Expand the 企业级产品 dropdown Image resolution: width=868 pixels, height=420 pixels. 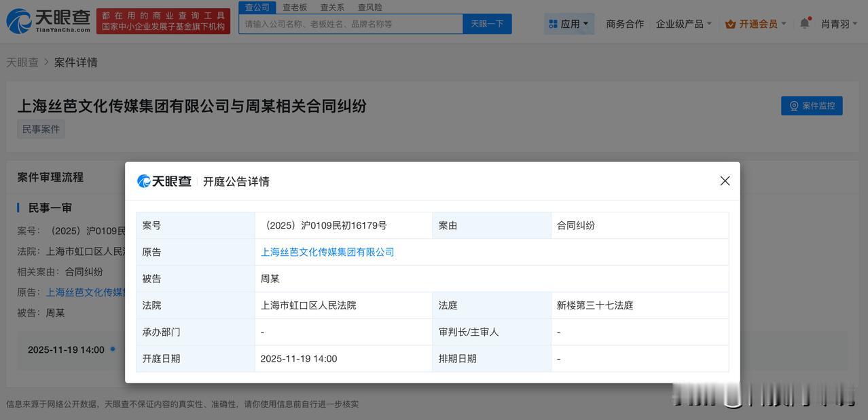click(x=684, y=24)
